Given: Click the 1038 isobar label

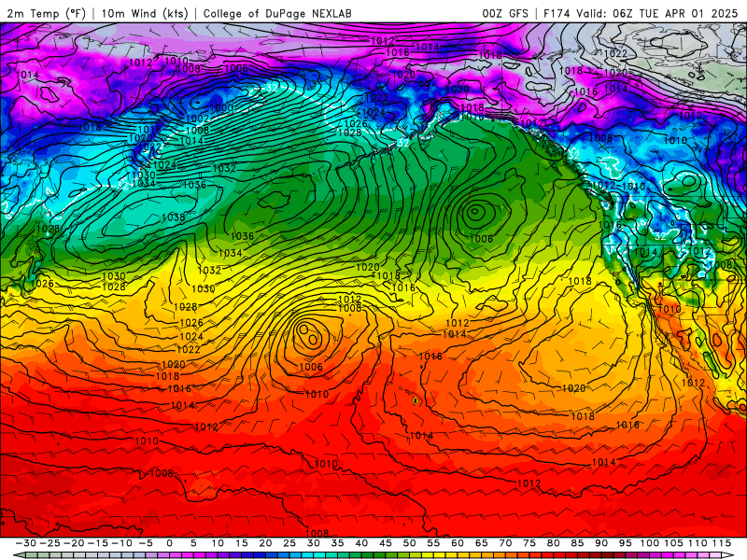Looking at the screenshot, I should click(x=173, y=217).
